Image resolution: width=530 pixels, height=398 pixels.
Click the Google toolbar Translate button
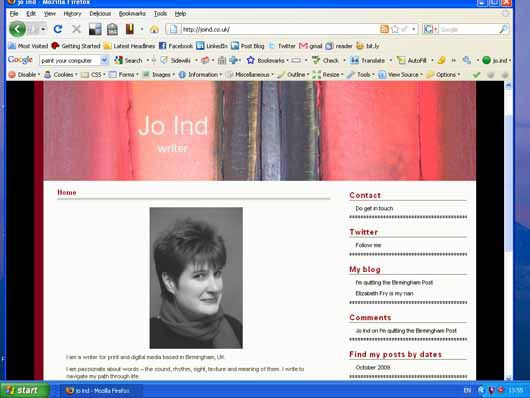[x=367, y=61]
